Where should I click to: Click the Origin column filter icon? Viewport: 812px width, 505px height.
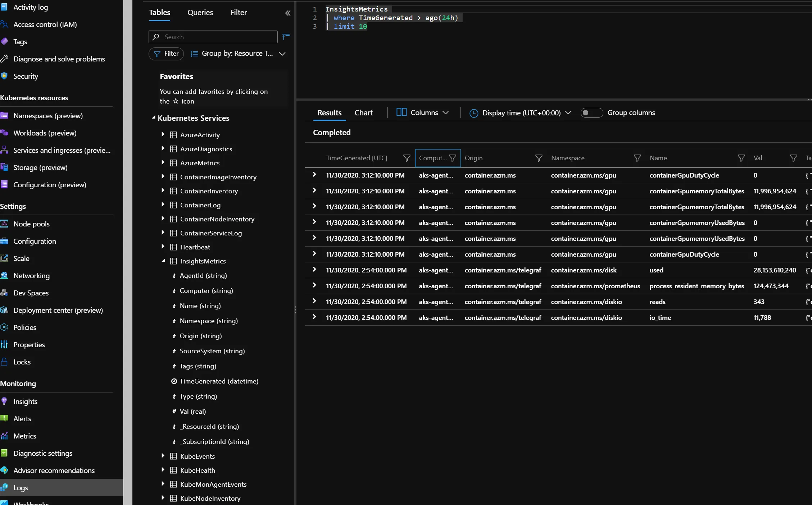[539, 158]
